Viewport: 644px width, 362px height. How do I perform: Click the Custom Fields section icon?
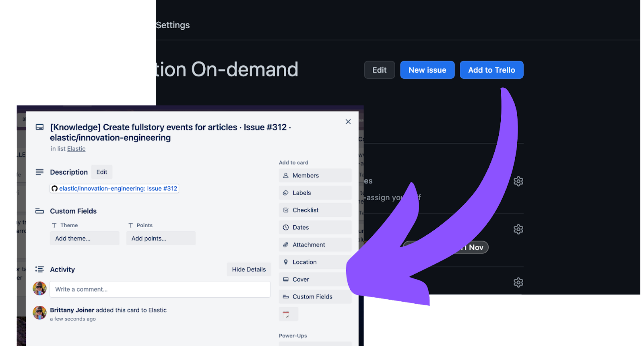click(39, 211)
